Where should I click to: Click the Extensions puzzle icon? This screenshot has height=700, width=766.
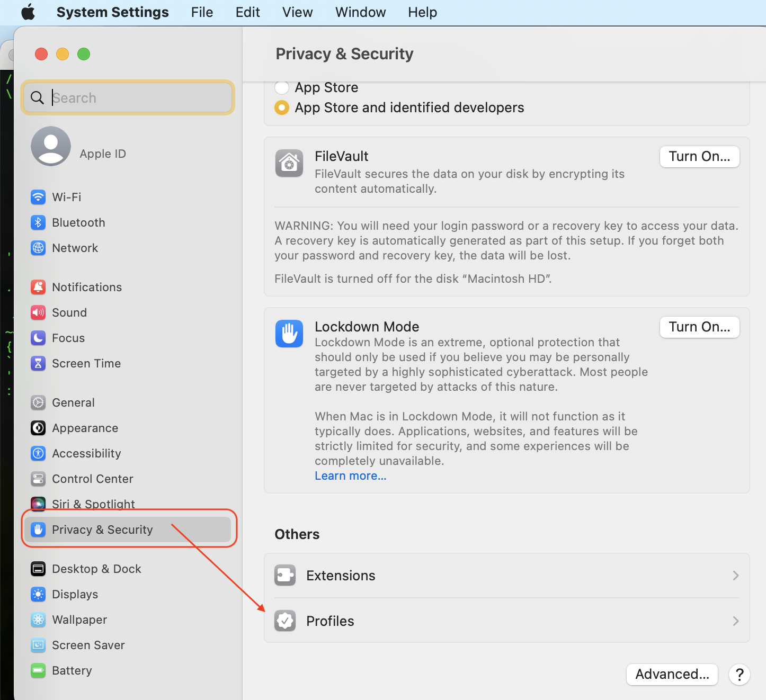285,576
